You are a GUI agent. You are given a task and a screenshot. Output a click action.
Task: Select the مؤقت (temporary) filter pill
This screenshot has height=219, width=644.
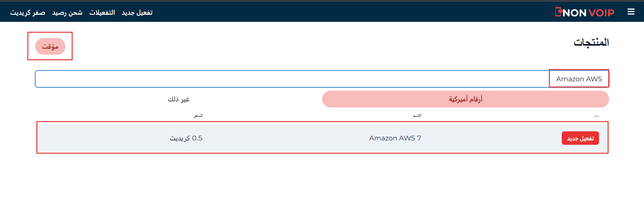[x=50, y=46]
